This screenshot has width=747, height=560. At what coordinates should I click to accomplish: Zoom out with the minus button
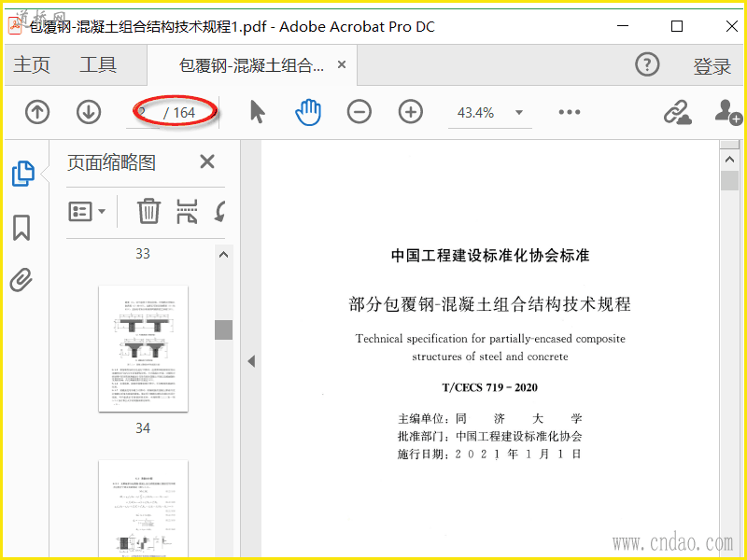tap(359, 112)
